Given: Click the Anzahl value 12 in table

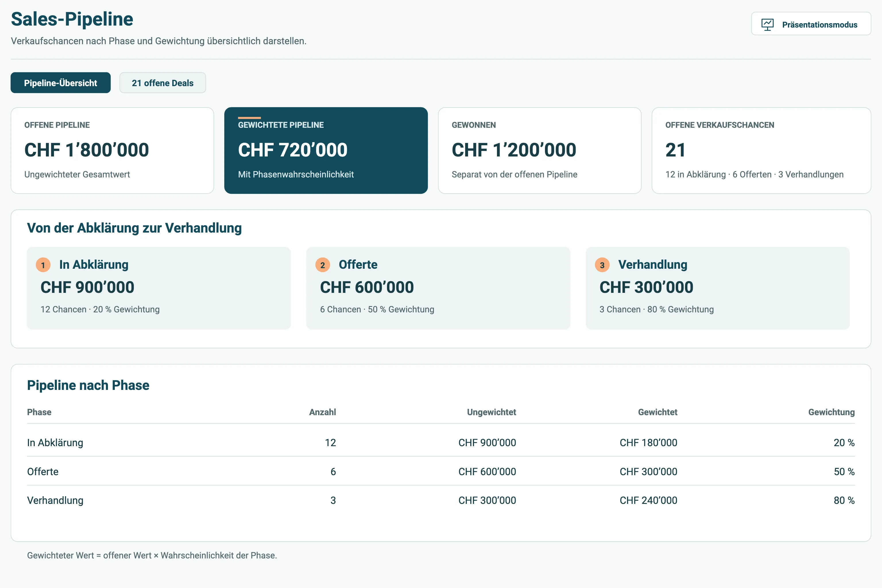Looking at the screenshot, I should pyautogui.click(x=330, y=442).
